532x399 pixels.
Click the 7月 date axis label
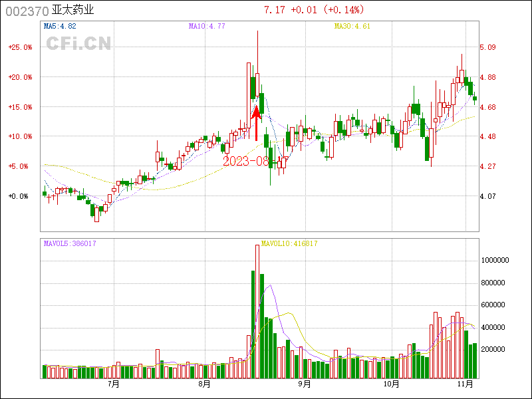point(114,384)
